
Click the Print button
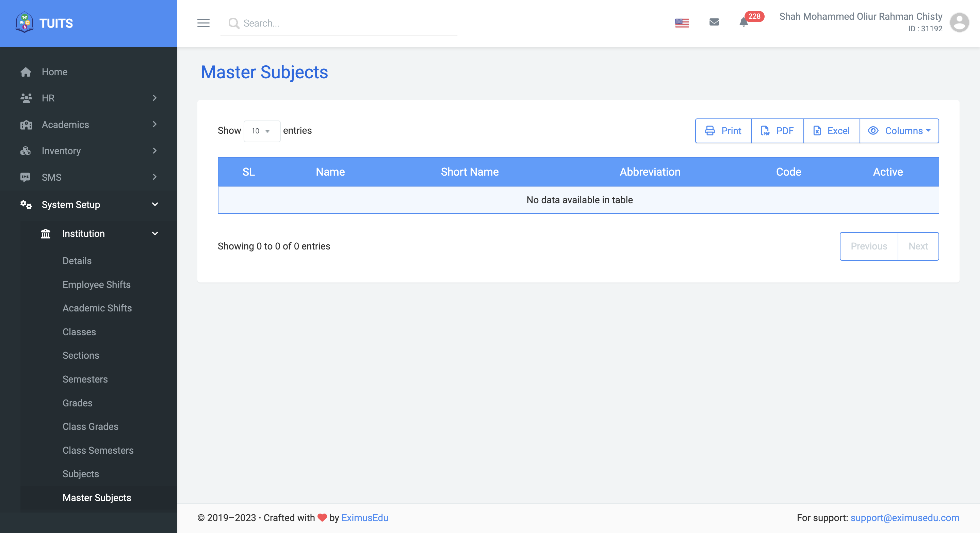click(723, 131)
